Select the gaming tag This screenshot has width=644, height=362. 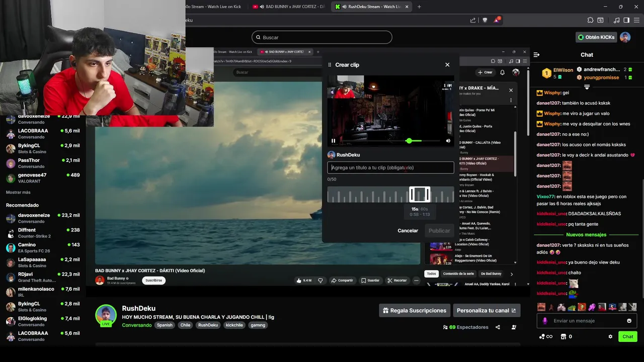click(x=258, y=325)
